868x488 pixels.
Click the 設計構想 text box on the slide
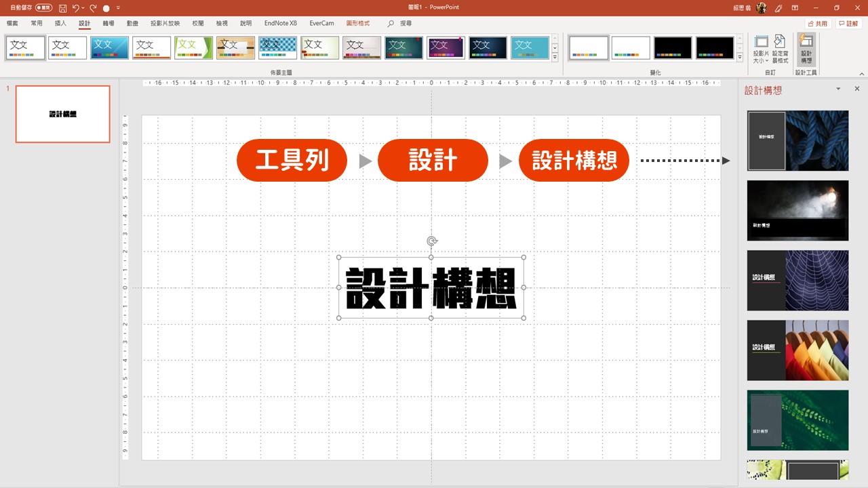(431, 288)
